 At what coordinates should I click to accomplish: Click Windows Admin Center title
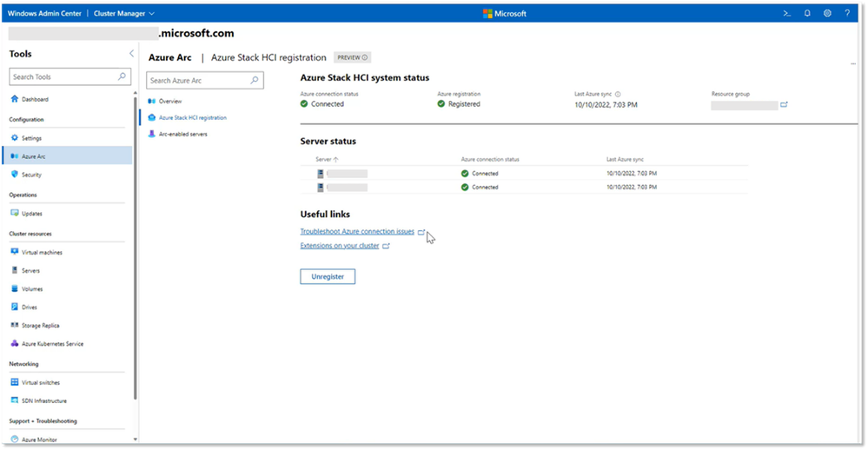click(44, 13)
